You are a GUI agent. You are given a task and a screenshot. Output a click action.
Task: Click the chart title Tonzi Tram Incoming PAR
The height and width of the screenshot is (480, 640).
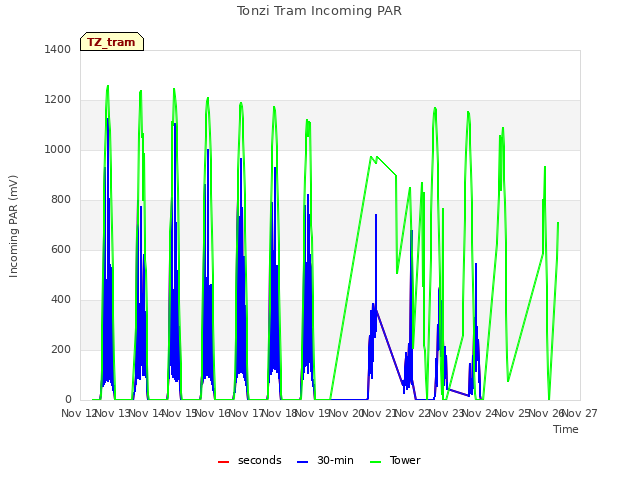tap(319, 11)
